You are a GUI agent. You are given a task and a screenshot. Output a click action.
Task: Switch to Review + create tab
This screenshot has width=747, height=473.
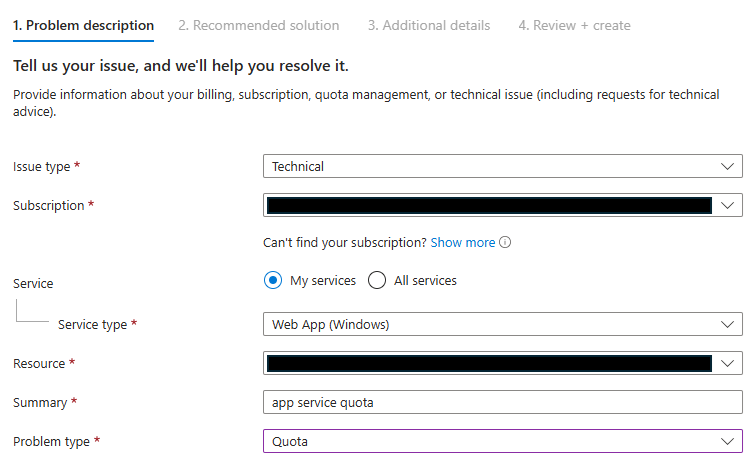(574, 25)
